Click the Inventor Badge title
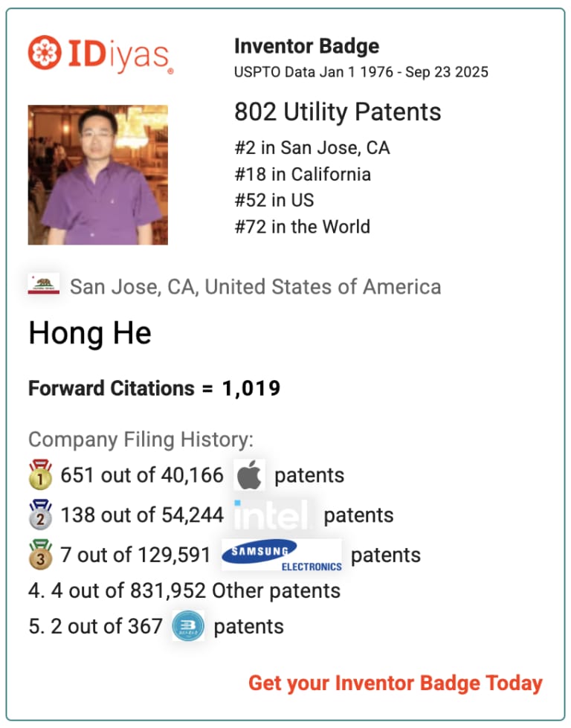The height and width of the screenshot is (728, 571). point(306,46)
